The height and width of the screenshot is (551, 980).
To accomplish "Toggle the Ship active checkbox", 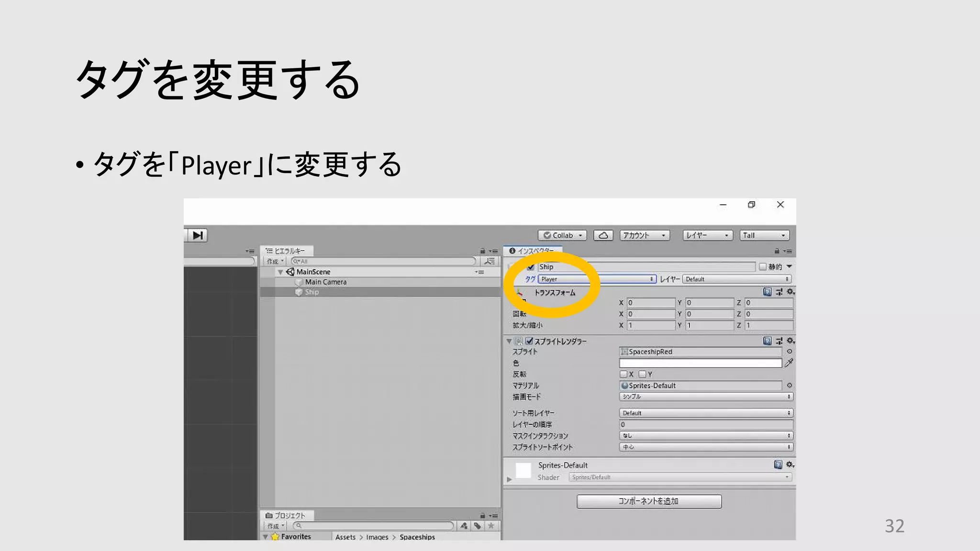I will pos(530,267).
